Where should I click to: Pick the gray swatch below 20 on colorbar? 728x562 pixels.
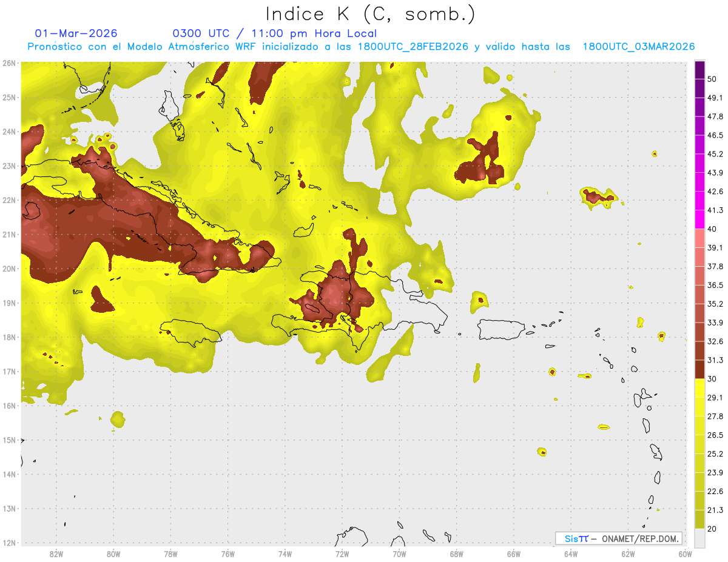click(699, 538)
